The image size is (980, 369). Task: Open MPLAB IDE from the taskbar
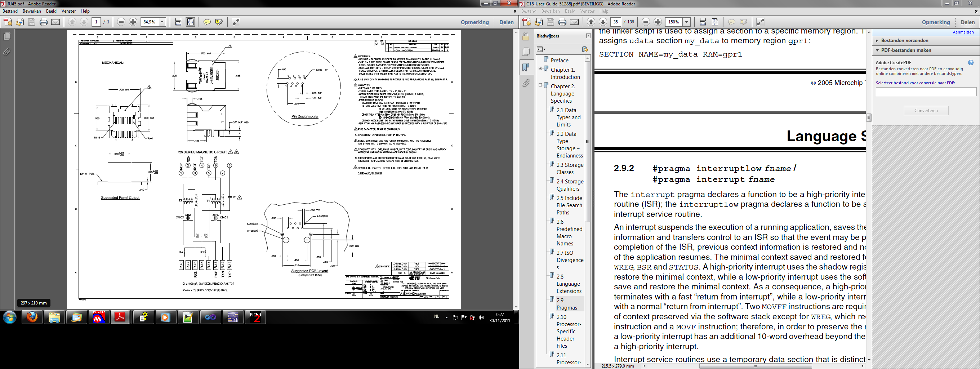(x=98, y=317)
